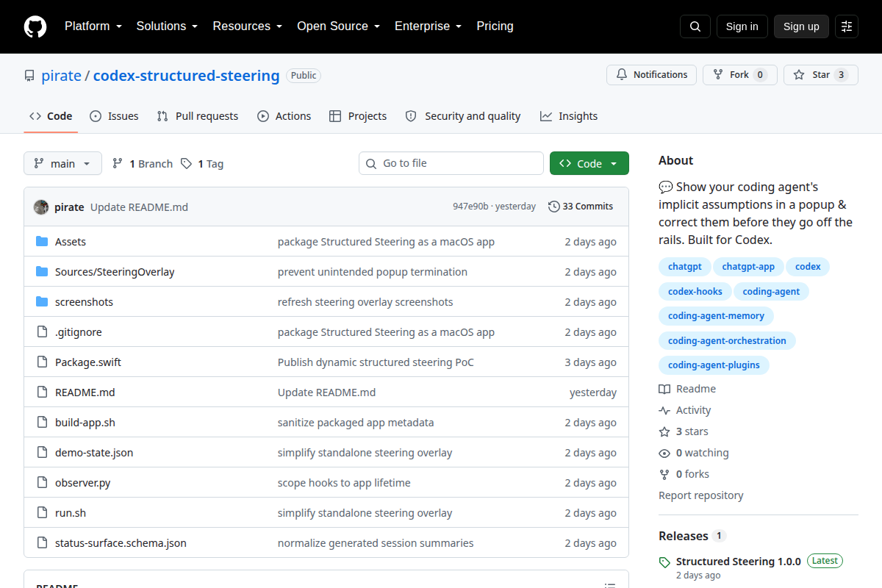
Task: View the 1 Tag link
Action: point(202,164)
